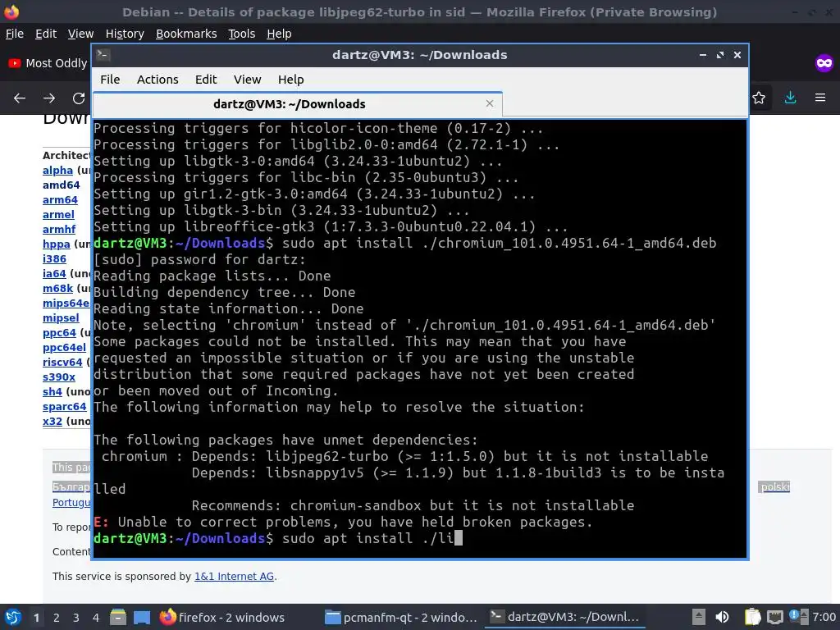
Task: Maximize the terminal window
Action: click(x=720, y=55)
